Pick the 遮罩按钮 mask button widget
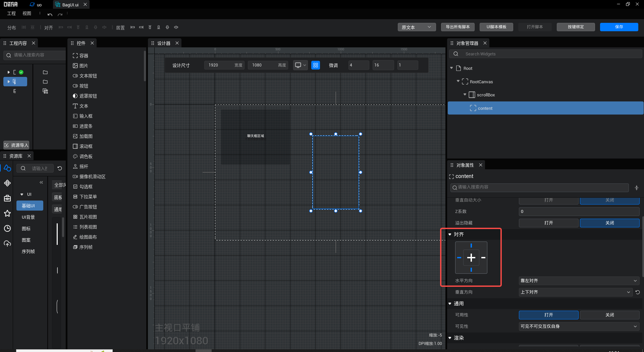The height and width of the screenshot is (352, 644). pyautogui.click(x=85, y=96)
